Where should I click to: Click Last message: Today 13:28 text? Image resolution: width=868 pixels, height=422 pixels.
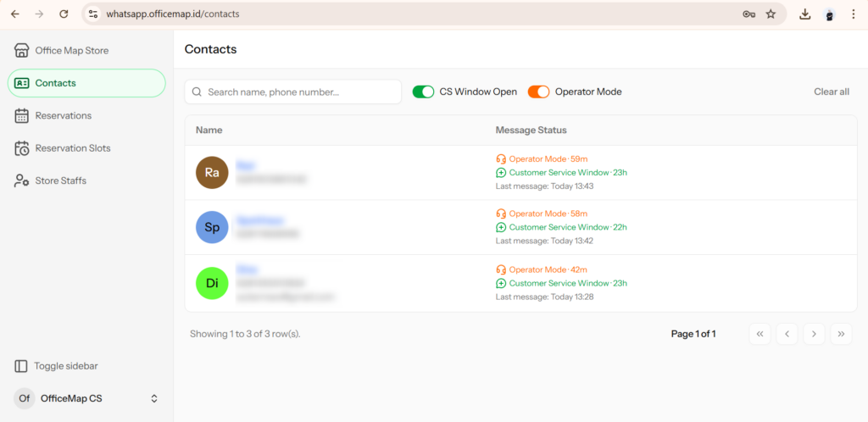544,297
